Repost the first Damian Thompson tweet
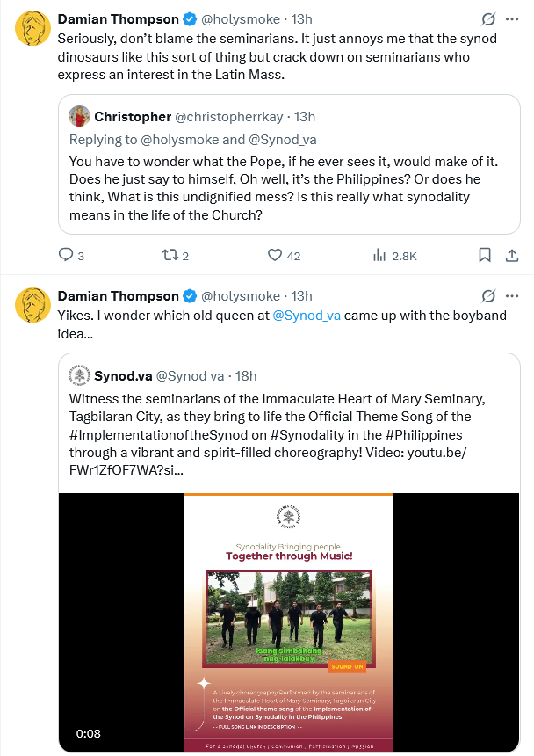Screen dimensions: 534x756 point(170,256)
